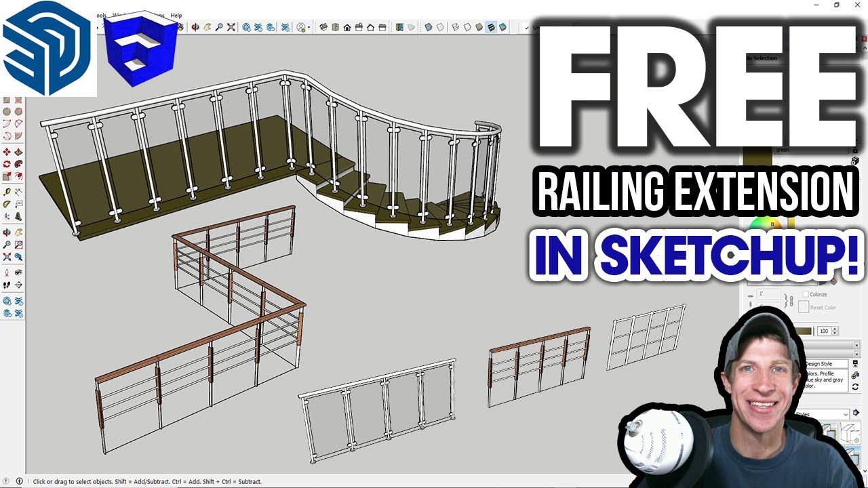Select the Look Around eye tool

tap(19, 271)
